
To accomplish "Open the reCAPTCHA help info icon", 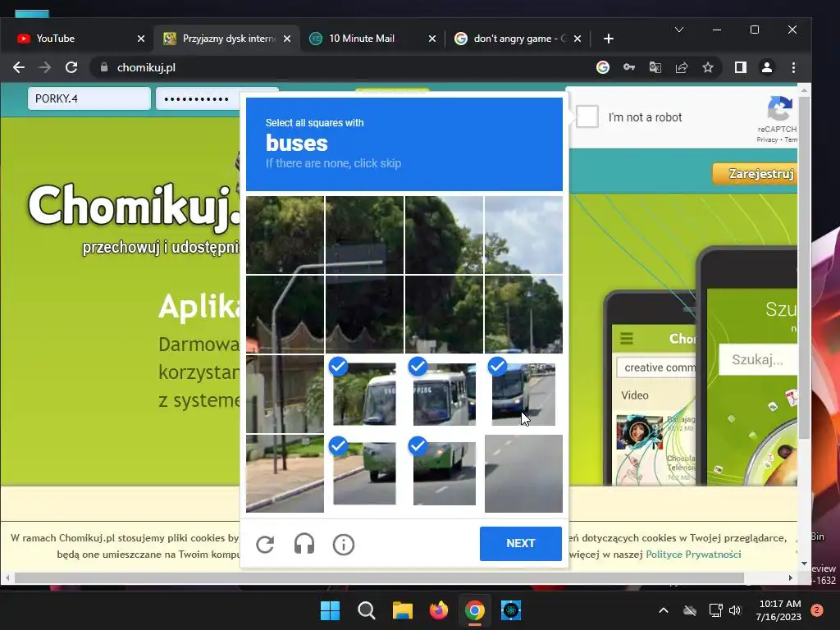I will 344,545.
